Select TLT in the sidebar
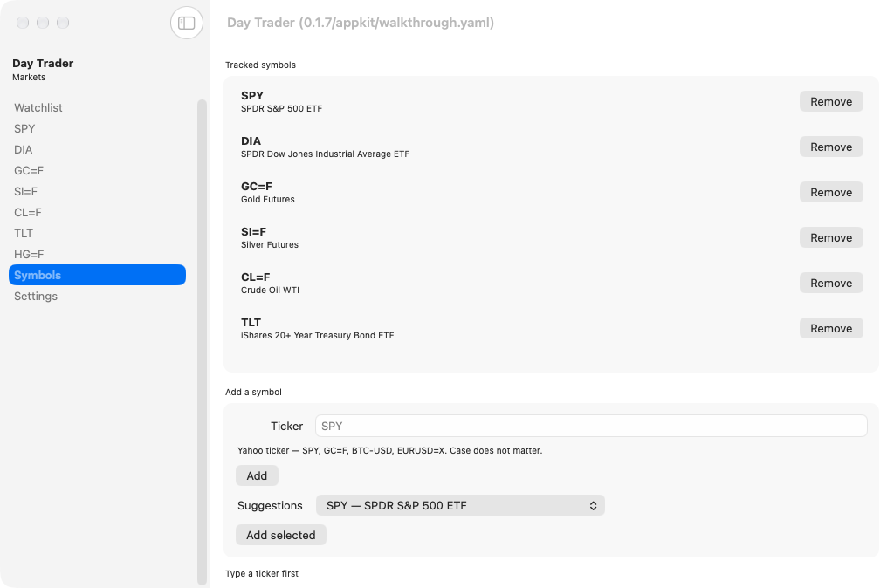The image size is (894, 588). (97, 234)
